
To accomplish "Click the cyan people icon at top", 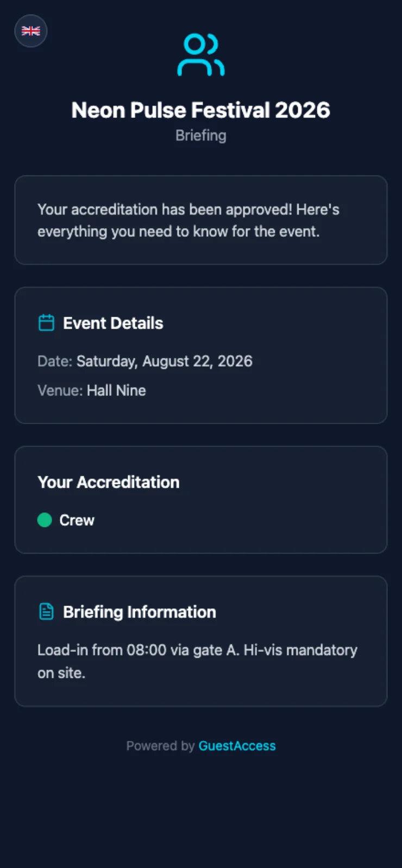I will click(x=201, y=55).
